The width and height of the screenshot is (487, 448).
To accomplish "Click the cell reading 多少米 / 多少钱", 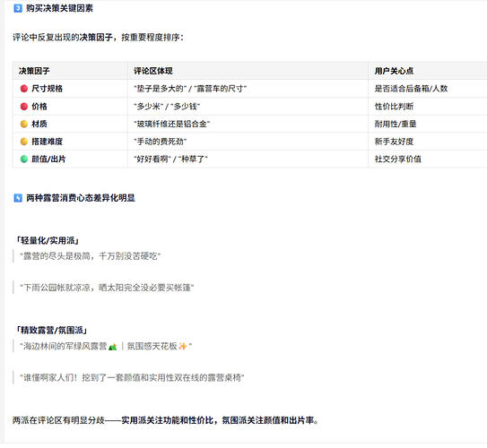I will click(248, 107).
